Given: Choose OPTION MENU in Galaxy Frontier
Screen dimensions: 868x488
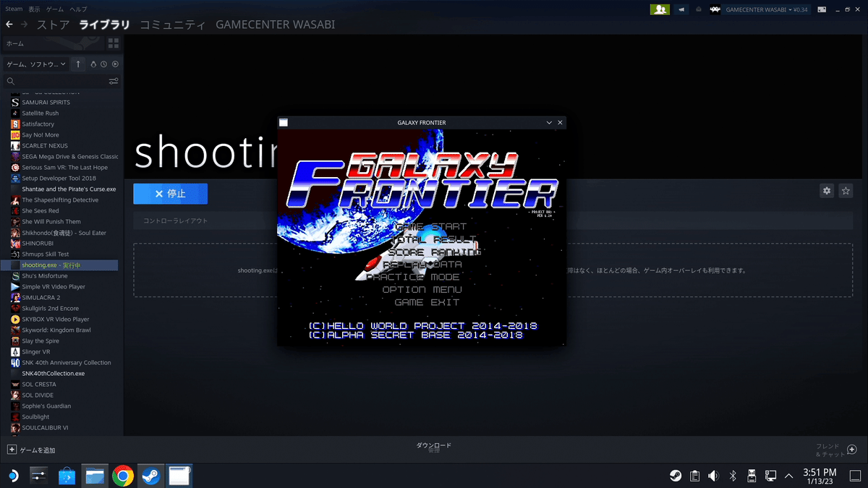Looking at the screenshot, I should click(422, 289).
